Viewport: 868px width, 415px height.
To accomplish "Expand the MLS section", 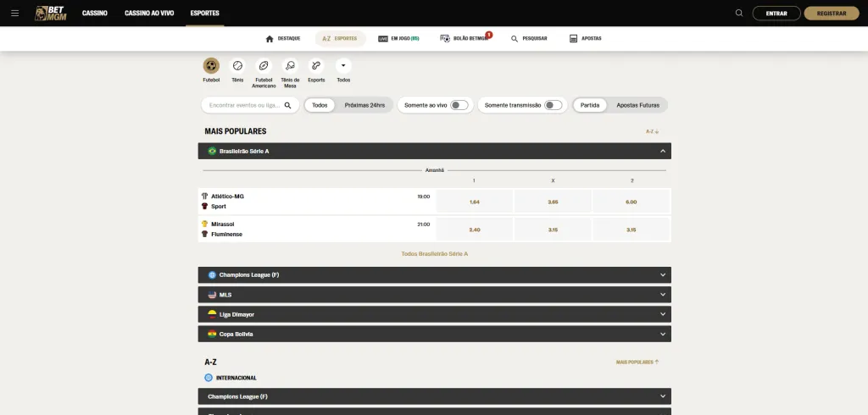I will [x=663, y=295].
